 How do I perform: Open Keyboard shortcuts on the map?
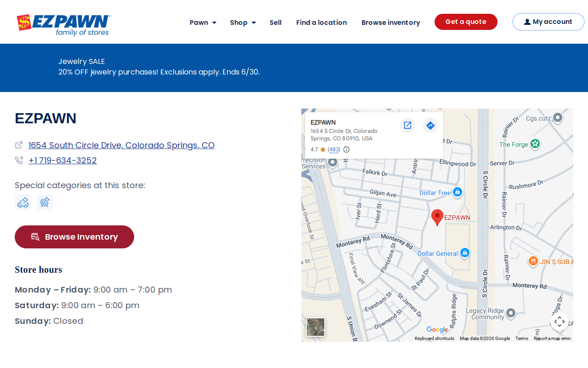pos(435,339)
